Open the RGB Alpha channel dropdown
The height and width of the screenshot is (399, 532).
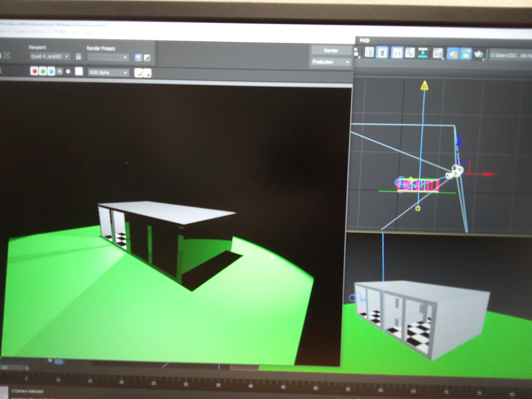(x=108, y=73)
